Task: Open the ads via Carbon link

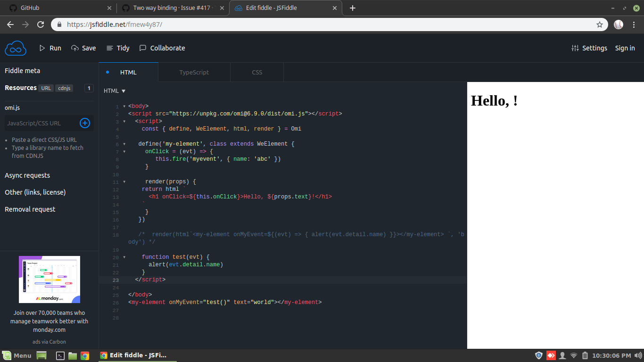Action: coord(49,341)
